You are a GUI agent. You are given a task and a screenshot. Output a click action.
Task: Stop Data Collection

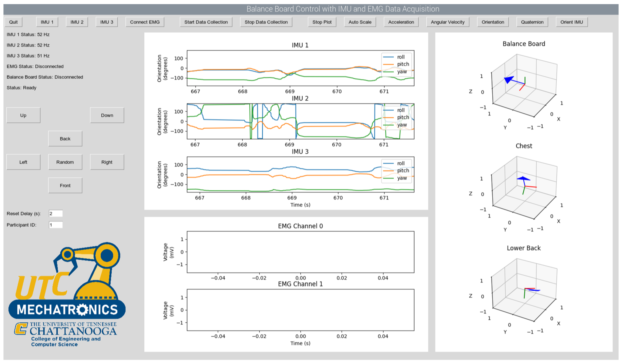(x=266, y=22)
